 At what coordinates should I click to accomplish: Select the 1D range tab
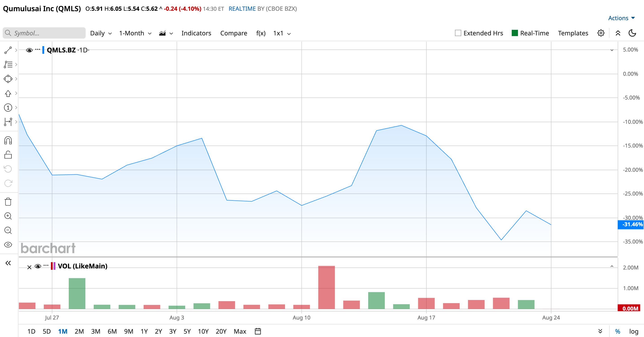[31, 331]
